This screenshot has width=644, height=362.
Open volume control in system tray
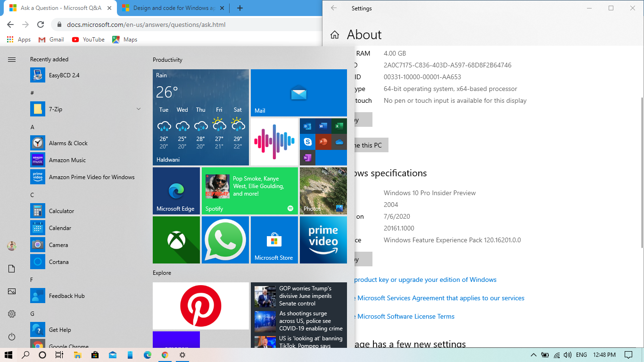[568, 355]
